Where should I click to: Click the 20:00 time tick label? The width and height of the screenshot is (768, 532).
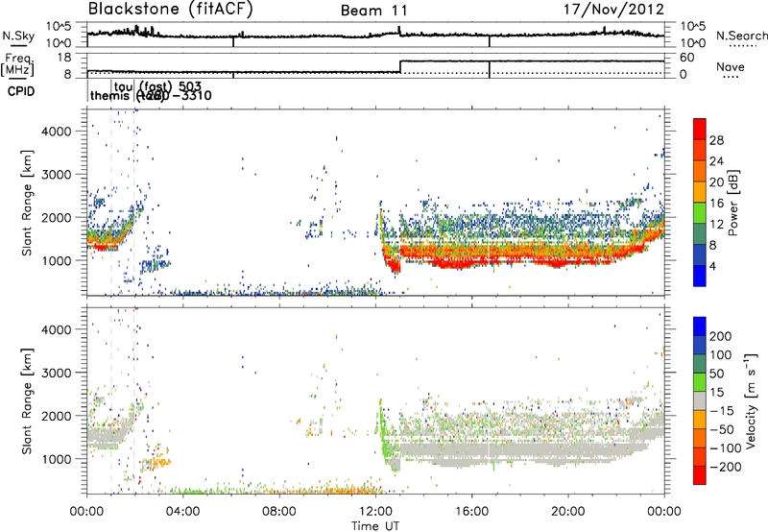tap(567, 512)
